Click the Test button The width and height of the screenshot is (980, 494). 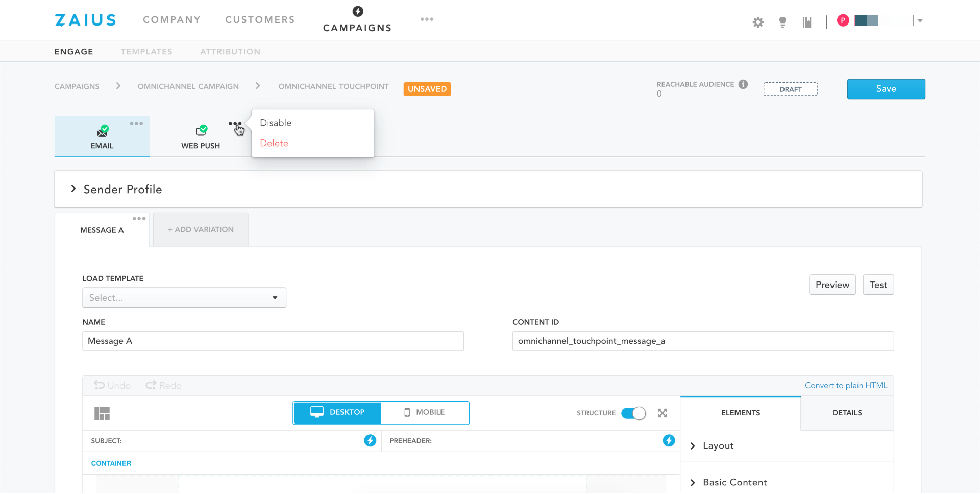click(x=878, y=285)
